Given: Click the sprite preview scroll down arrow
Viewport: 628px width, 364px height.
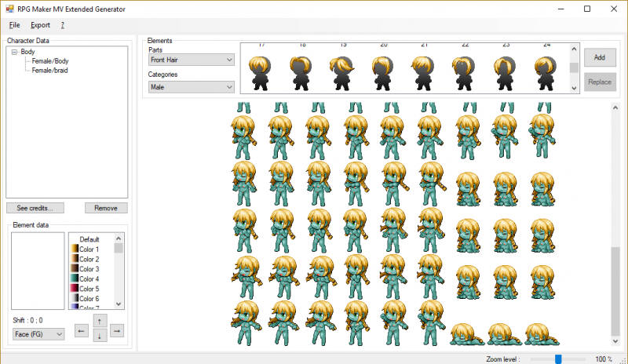Looking at the screenshot, I should tap(615, 341).
